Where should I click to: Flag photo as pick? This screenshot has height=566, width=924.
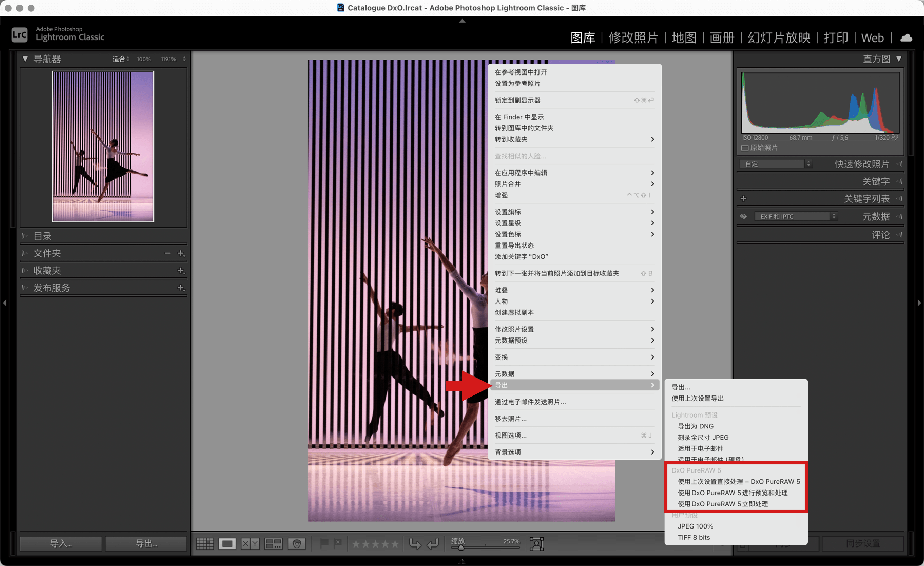click(324, 543)
